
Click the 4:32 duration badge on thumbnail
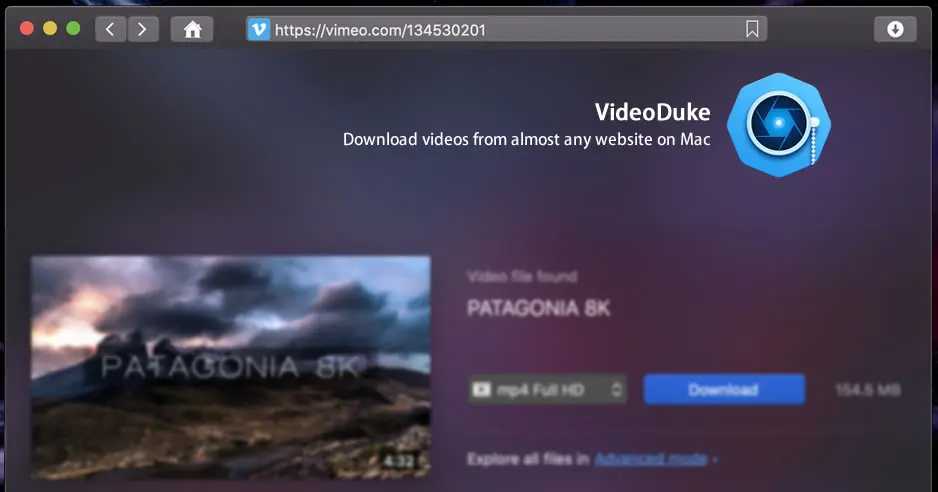(x=398, y=461)
